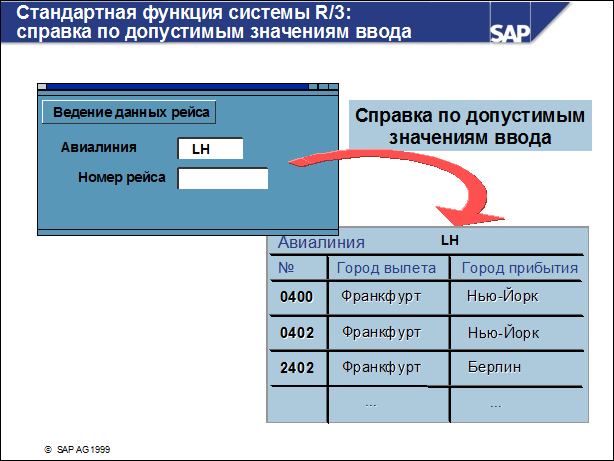This screenshot has height=461, width=614.
Task: Click the № column header
Action: (x=286, y=268)
